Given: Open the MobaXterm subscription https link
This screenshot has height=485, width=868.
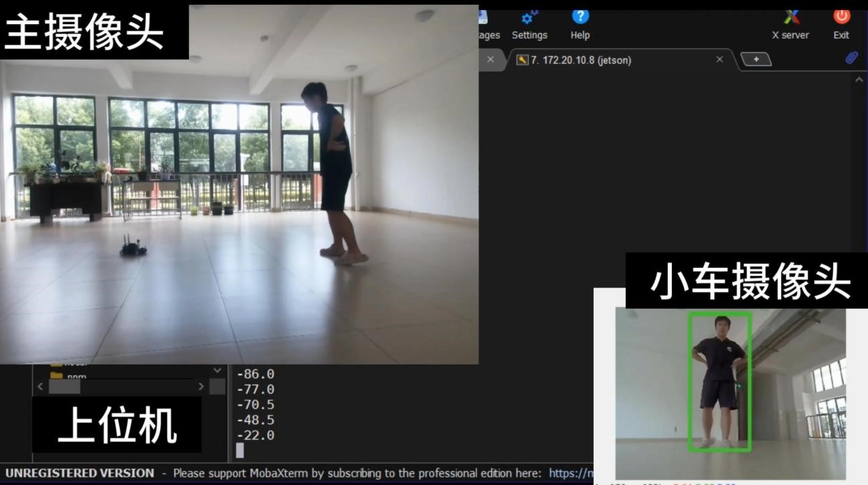Looking at the screenshot, I should pyautogui.click(x=570, y=473).
